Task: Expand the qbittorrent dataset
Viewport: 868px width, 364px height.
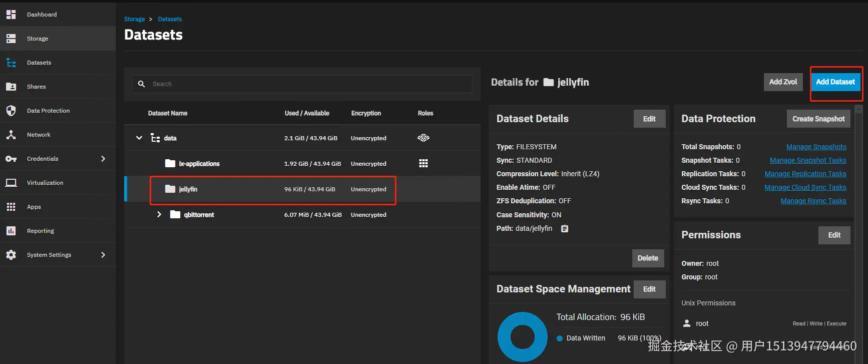Action: point(159,215)
